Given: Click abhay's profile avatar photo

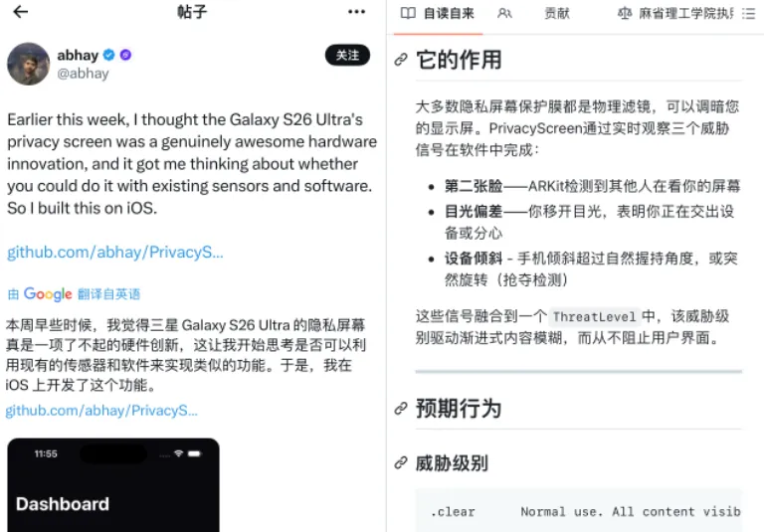Looking at the screenshot, I should click(x=28, y=64).
